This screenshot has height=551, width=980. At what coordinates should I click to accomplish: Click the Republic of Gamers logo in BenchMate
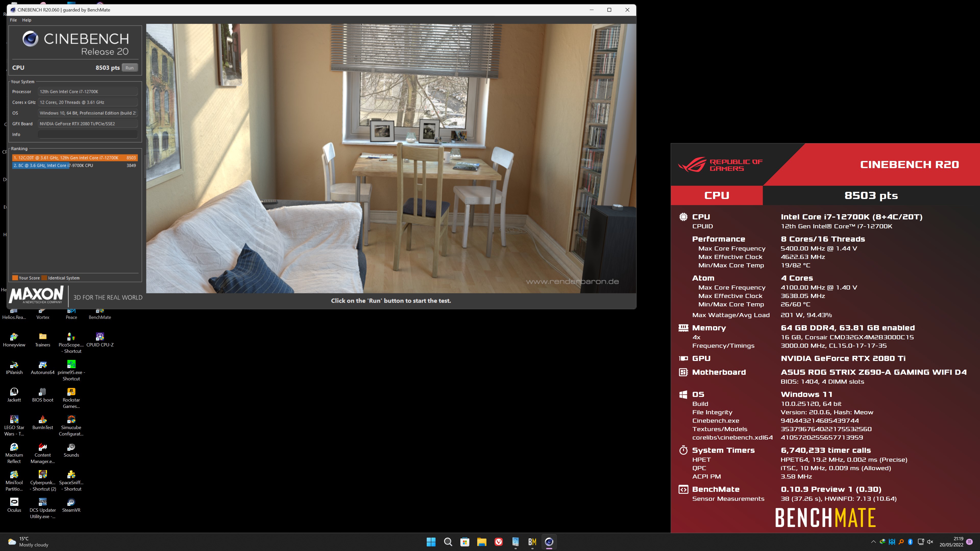[x=720, y=165]
